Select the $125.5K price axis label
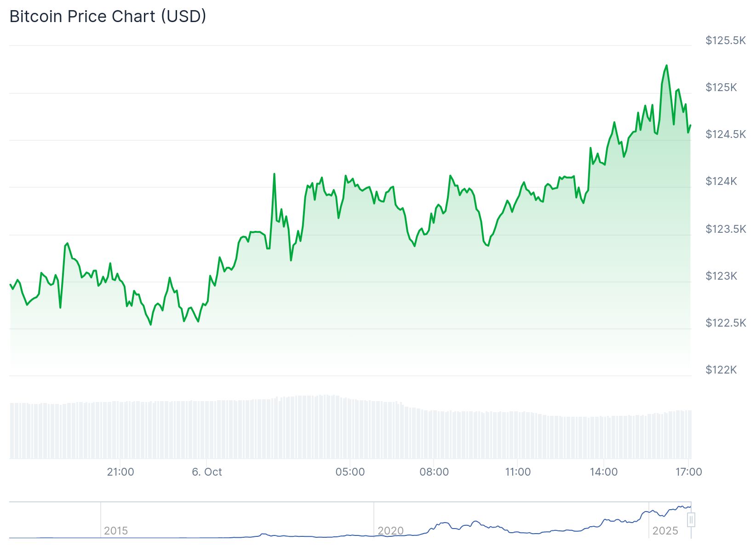The height and width of the screenshot is (552, 756). (x=725, y=40)
